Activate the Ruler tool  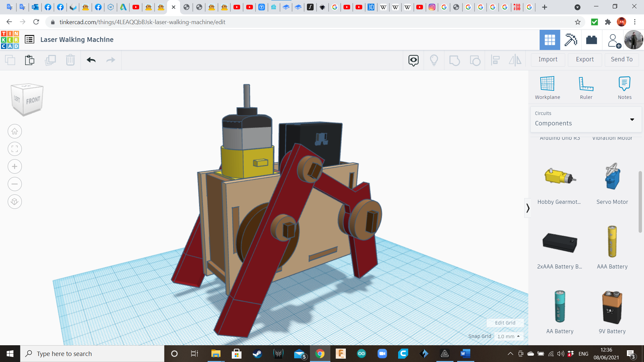586,87
